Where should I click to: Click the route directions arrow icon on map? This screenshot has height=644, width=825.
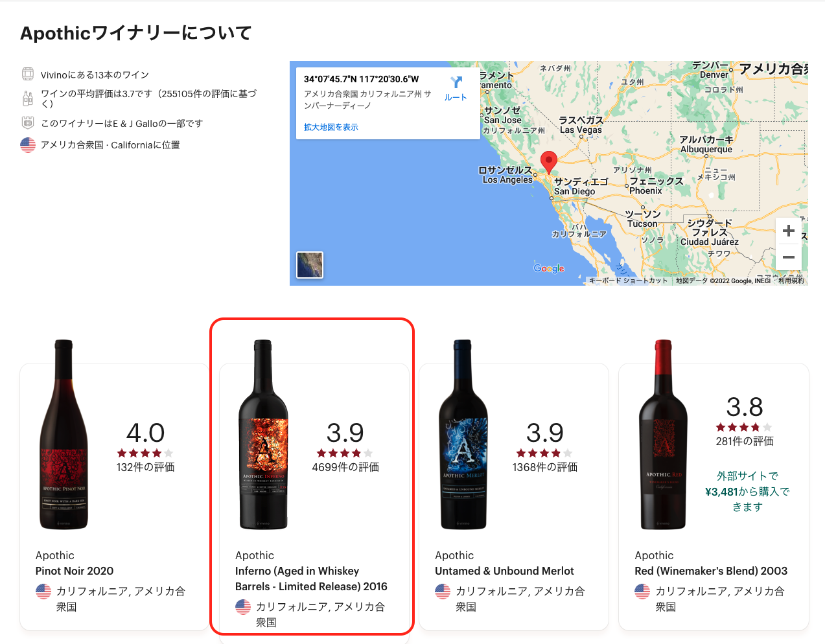[x=456, y=82]
